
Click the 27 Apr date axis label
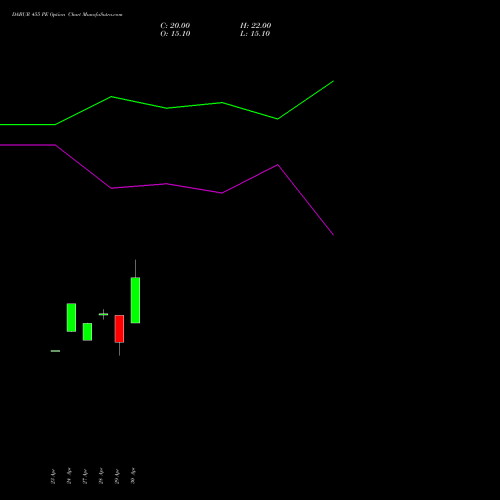coord(85,476)
